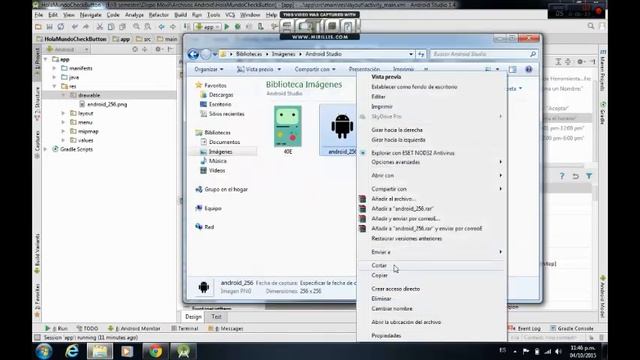Click the Copy icon in Android Studio toolbar
This screenshot has width=640, height=360.
click(x=111, y=27)
